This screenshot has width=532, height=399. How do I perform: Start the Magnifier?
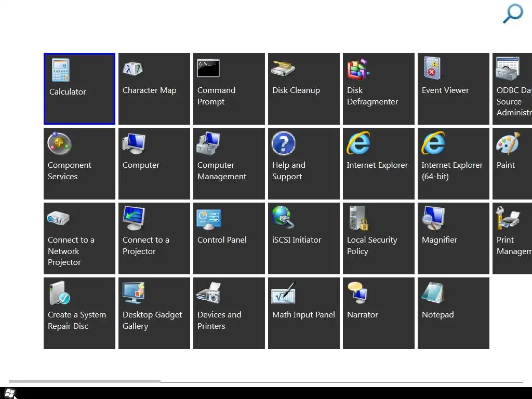(x=454, y=238)
